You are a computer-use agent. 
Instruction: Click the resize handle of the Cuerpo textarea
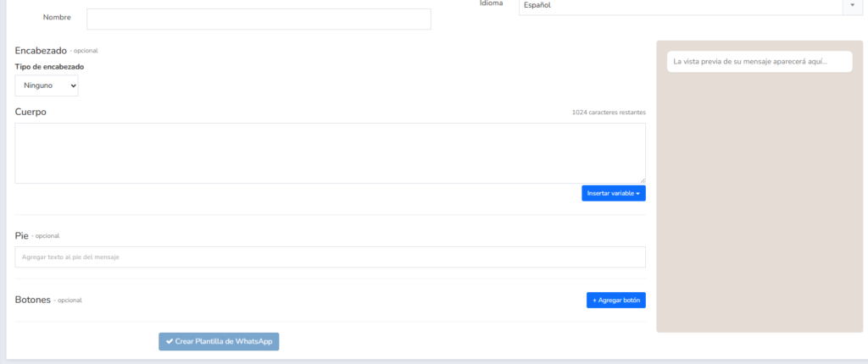point(642,179)
